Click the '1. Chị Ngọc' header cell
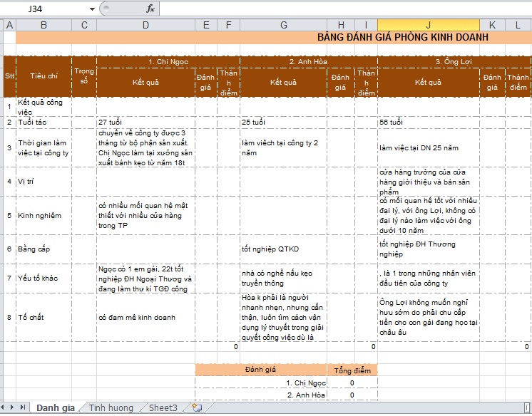Viewport: 532px width, 416px height. click(168, 62)
